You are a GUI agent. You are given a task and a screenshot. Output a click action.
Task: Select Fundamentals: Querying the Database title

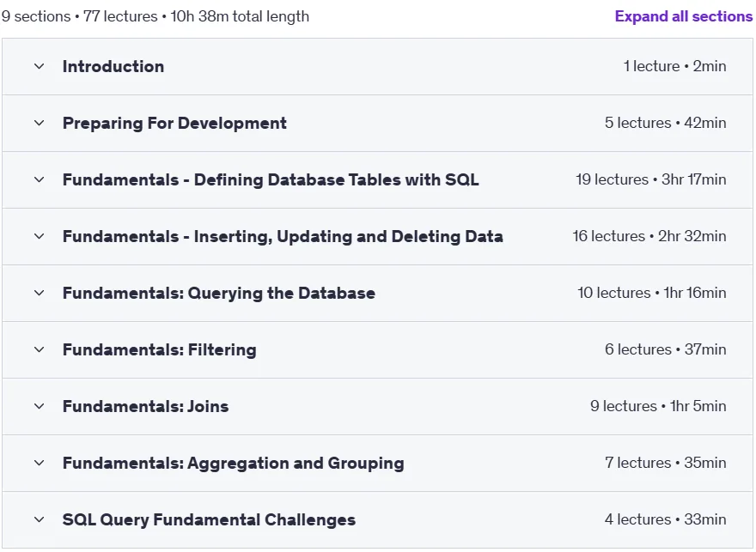[219, 293]
